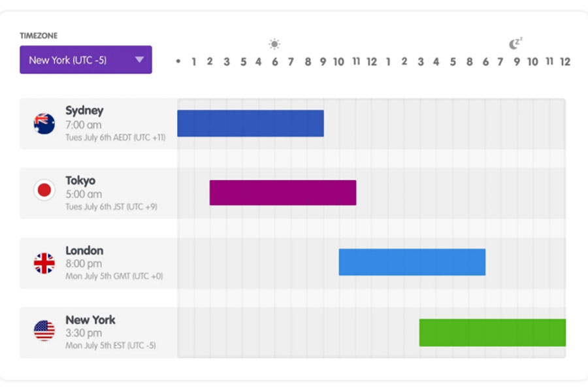Click the US flag icon for New York

click(44, 331)
